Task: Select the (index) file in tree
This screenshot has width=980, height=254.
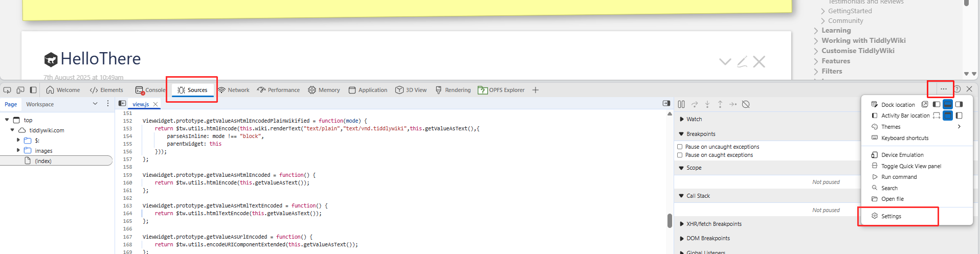Action: [x=43, y=161]
